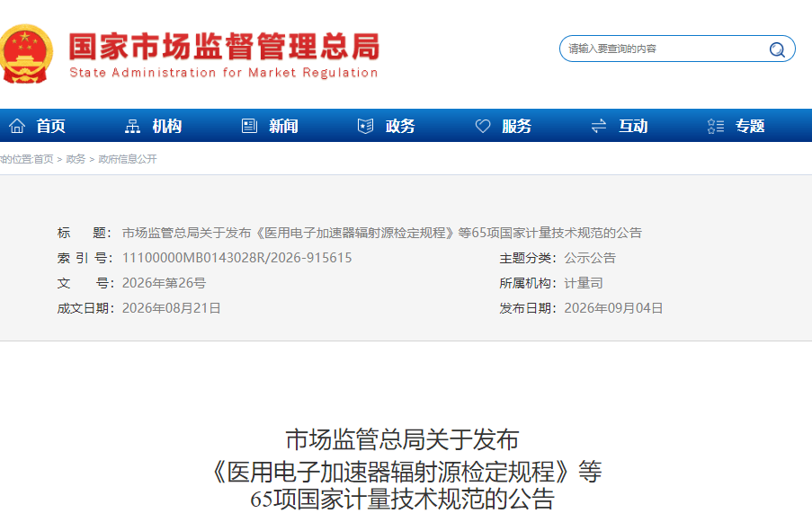
Task: Open the 新闻 nav menu
Action: click(283, 126)
